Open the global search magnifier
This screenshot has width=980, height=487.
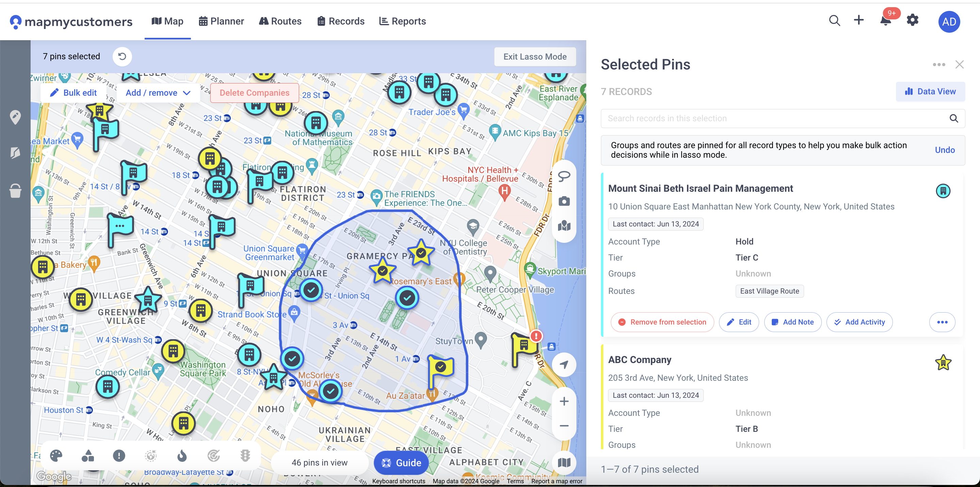click(834, 20)
